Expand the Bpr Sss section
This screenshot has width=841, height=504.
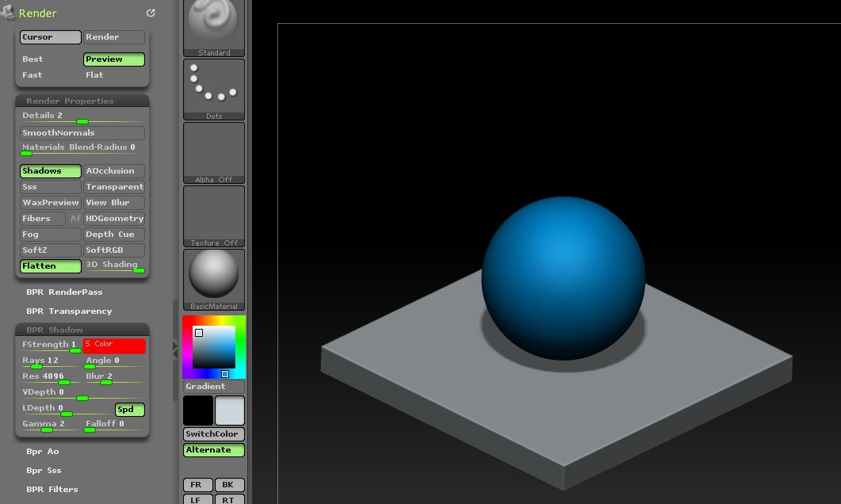pyautogui.click(x=44, y=470)
